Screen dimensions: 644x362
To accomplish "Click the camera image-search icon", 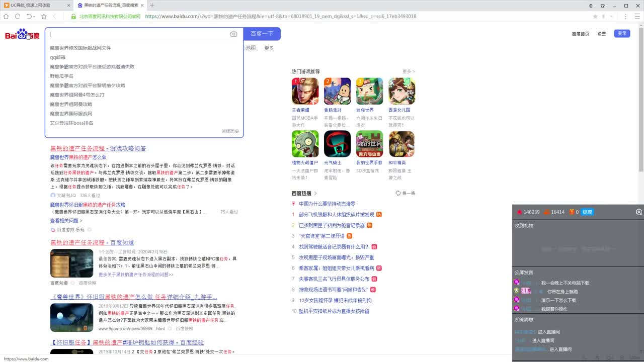I will coord(233,34).
